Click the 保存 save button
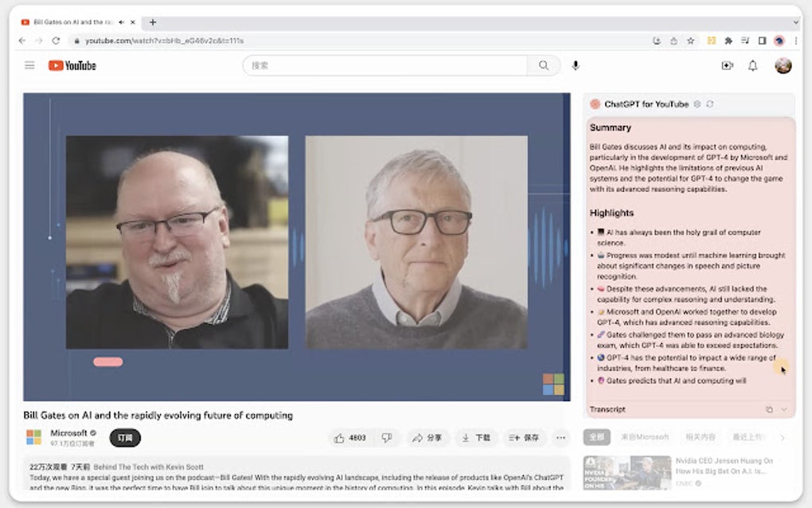The width and height of the screenshot is (812, 508). point(524,438)
